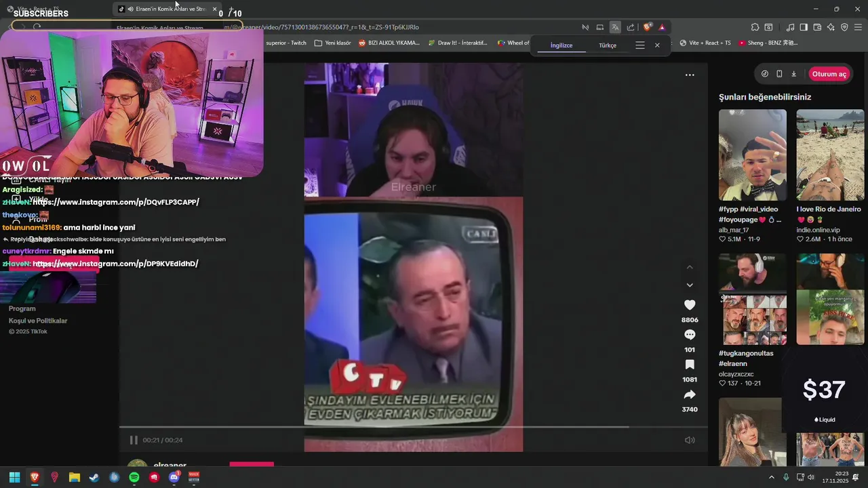The height and width of the screenshot is (488, 868).
Task: Open the Brave Rewards triangle icon
Action: click(x=662, y=27)
